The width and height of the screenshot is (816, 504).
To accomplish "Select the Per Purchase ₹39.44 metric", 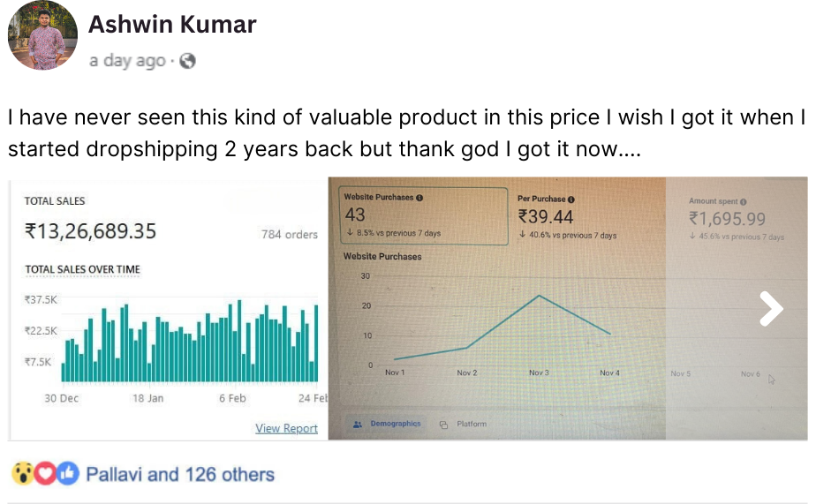I will click(565, 217).
